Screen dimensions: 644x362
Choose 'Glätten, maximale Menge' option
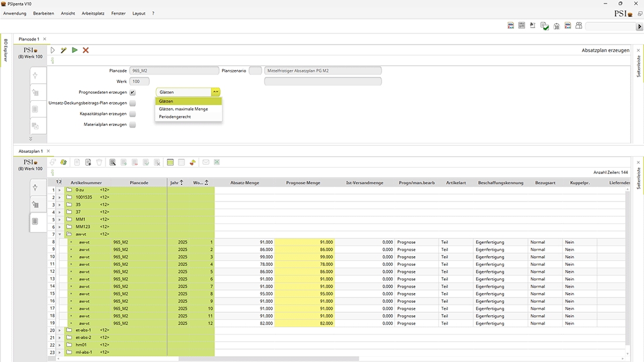point(183,109)
